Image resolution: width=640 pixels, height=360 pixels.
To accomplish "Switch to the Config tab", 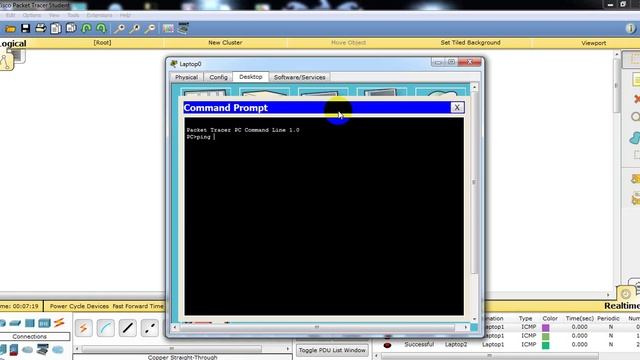I will click(218, 77).
